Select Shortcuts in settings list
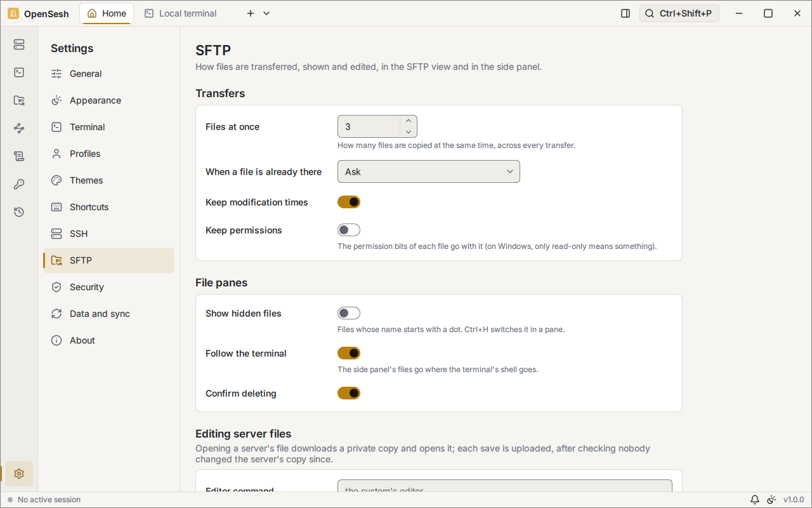Screen dimensions: 812x508 pos(108,207)
